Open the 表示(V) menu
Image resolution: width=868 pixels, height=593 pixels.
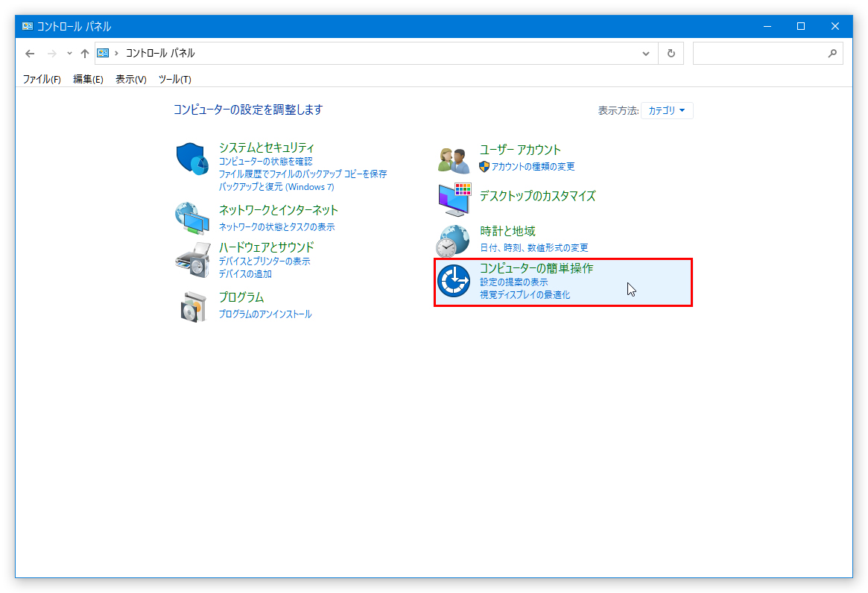(130, 79)
